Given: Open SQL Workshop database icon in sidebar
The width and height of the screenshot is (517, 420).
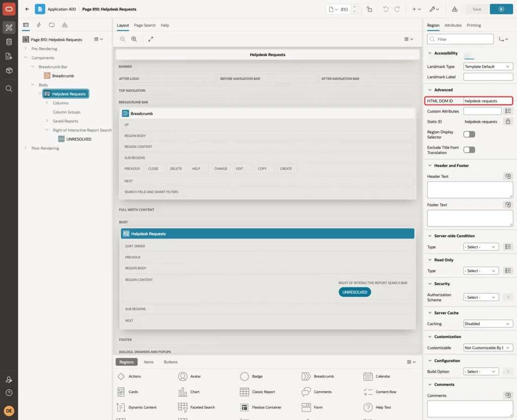Looking at the screenshot, I should pyautogui.click(x=9, y=42).
